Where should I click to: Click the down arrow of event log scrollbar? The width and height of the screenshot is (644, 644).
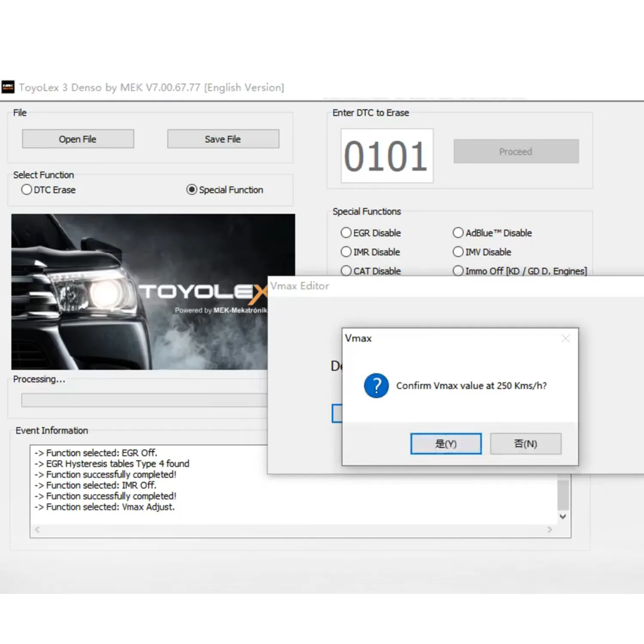[x=563, y=516]
